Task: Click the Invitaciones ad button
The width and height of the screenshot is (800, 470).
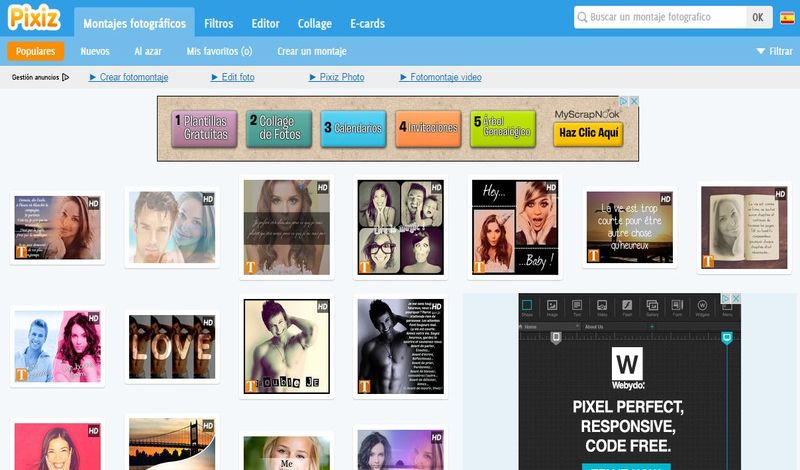Action: click(429, 129)
